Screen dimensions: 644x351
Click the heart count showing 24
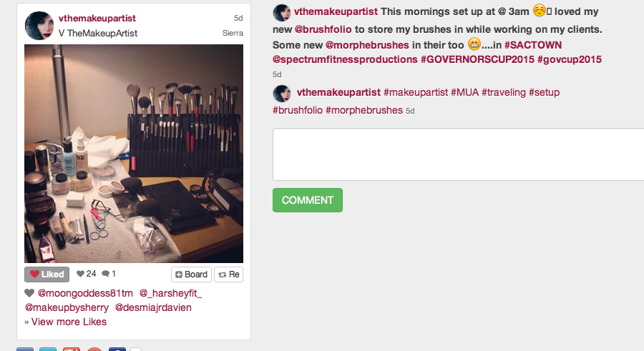coord(87,274)
